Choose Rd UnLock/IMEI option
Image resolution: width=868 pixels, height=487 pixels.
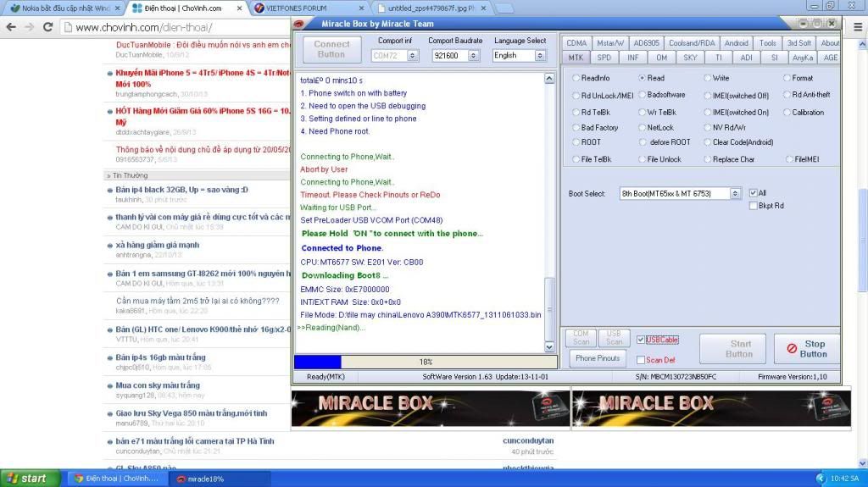pos(576,95)
